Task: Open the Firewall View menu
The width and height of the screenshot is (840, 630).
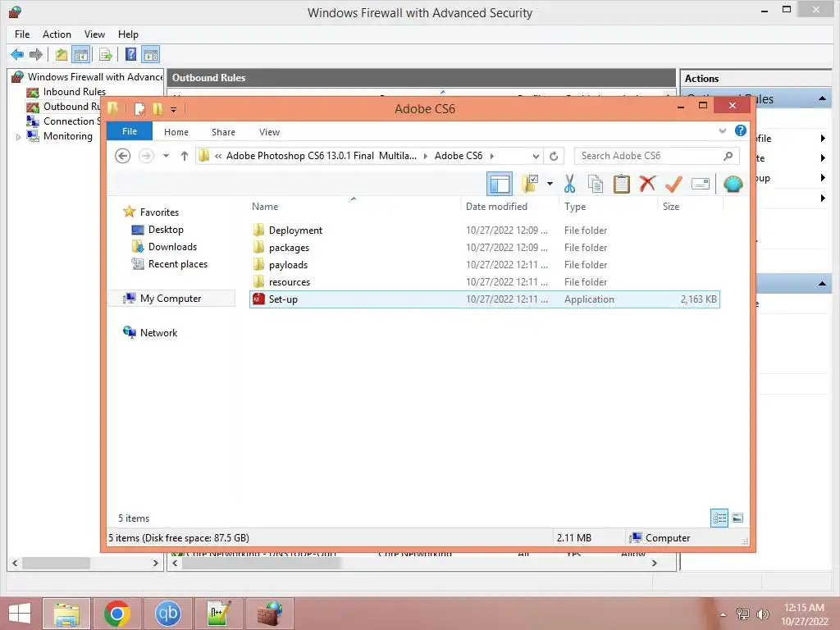Action: (x=94, y=34)
